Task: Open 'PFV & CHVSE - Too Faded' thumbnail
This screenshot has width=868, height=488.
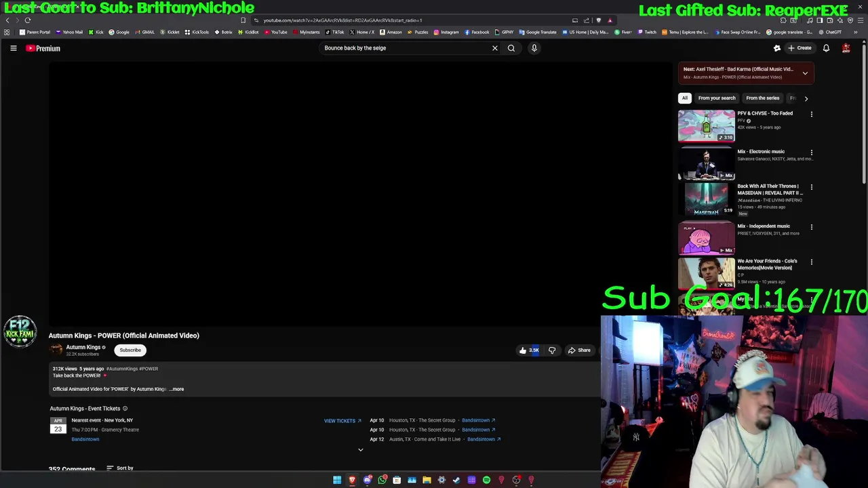Action: click(x=706, y=126)
